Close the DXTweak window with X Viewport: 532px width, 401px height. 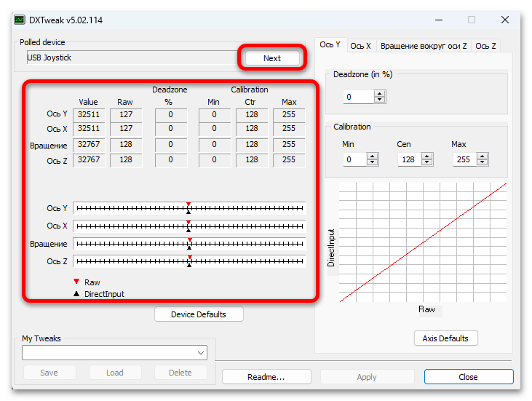pyautogui.click(x=505, y=20)
